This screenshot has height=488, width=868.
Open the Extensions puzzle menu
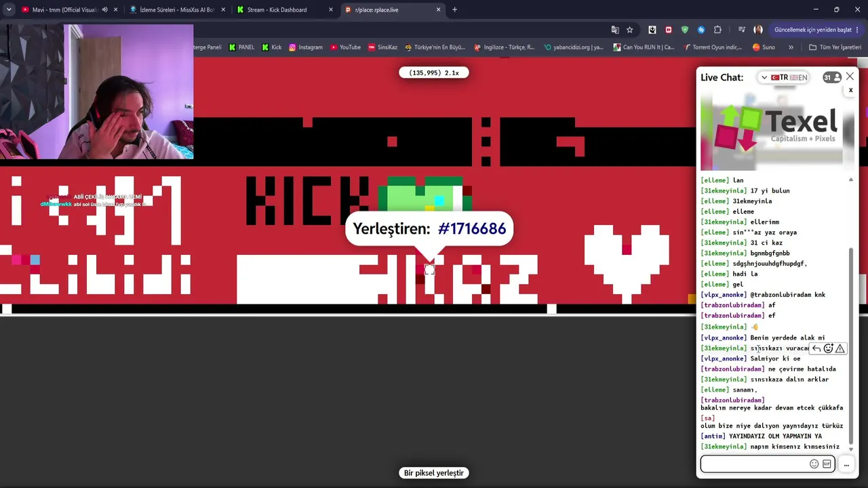click(717, 30)
